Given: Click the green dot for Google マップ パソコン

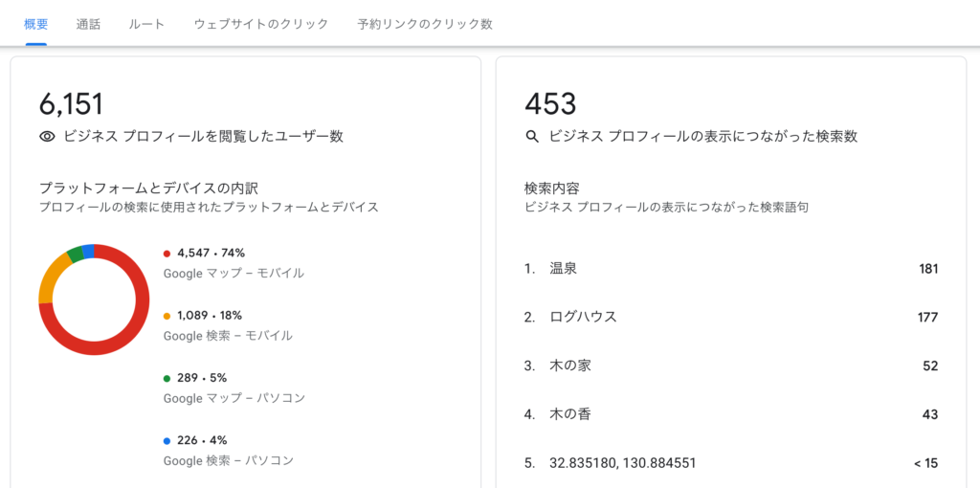Looking at the screenshot, I should [167, 378].
